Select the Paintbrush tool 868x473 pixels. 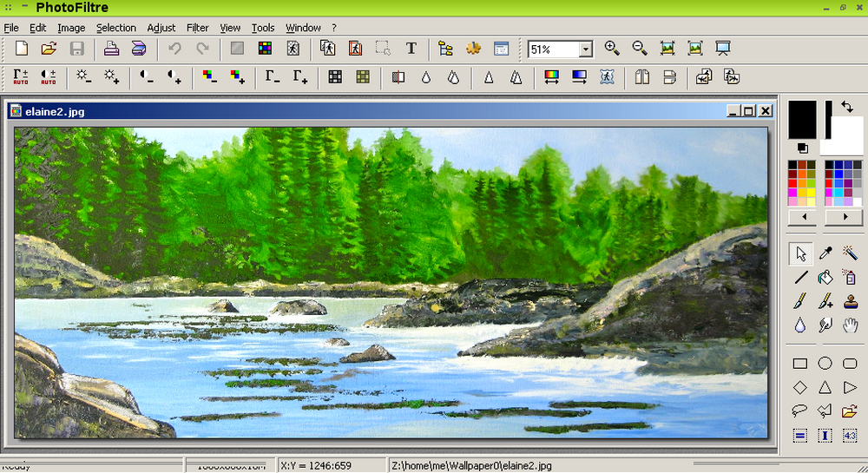tap(800, 301)
